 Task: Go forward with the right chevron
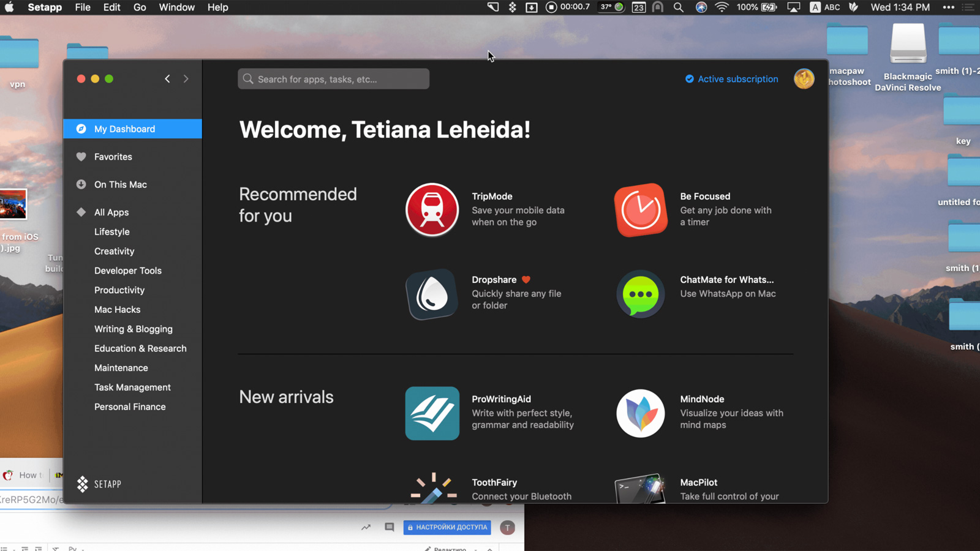pyautogui.click(x=186, y=79)
